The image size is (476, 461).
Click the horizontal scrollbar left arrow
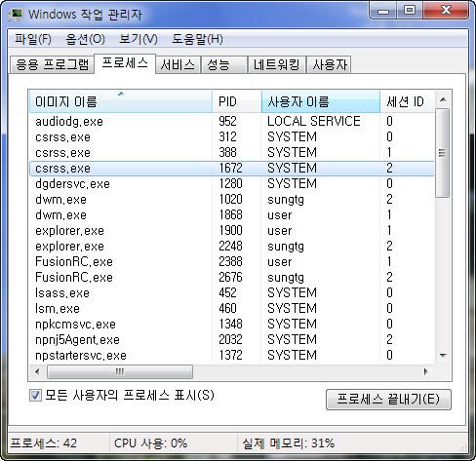pos(37,371)
